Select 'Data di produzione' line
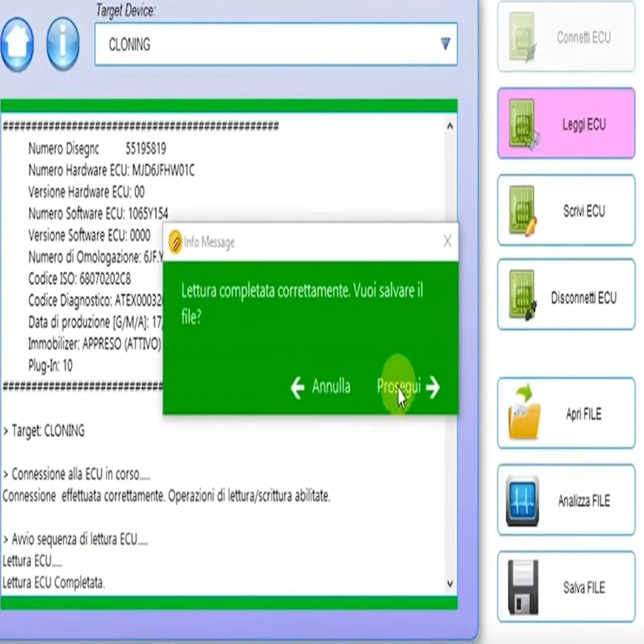This screenshot has width=644, height=644. pyautogui.click(x=95, y=322)
